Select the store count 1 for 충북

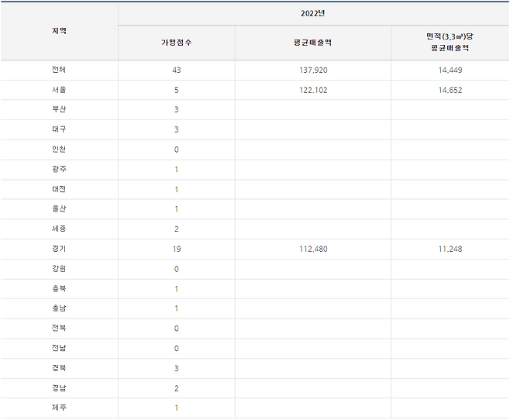pos(177,289)
